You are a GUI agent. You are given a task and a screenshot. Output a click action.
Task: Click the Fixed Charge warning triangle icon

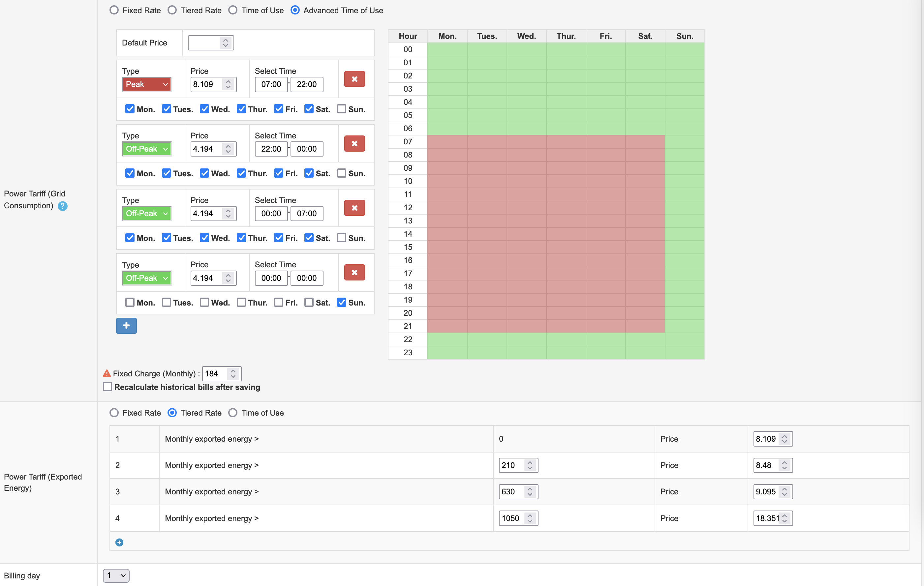(107, 373)
